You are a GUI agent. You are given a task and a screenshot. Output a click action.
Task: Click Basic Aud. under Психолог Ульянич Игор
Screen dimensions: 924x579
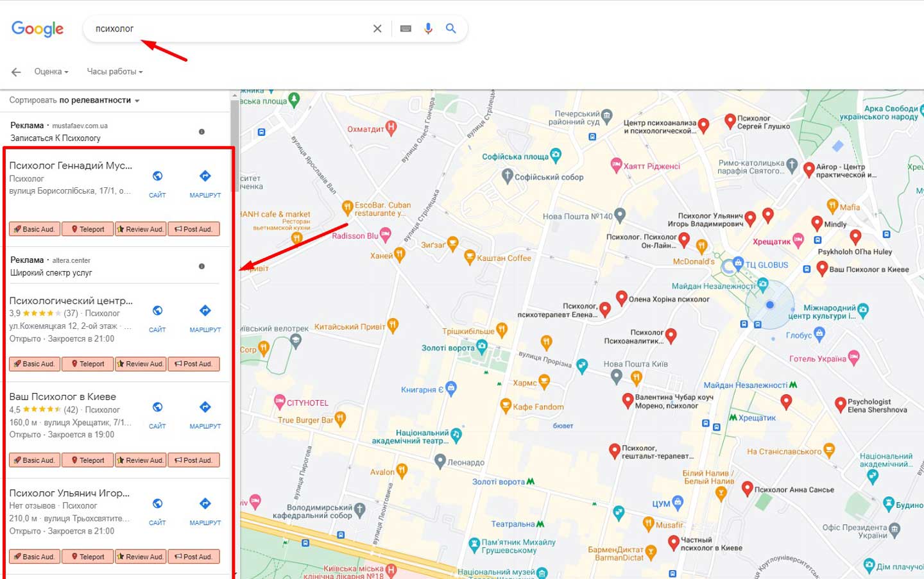tap(35, 557)
